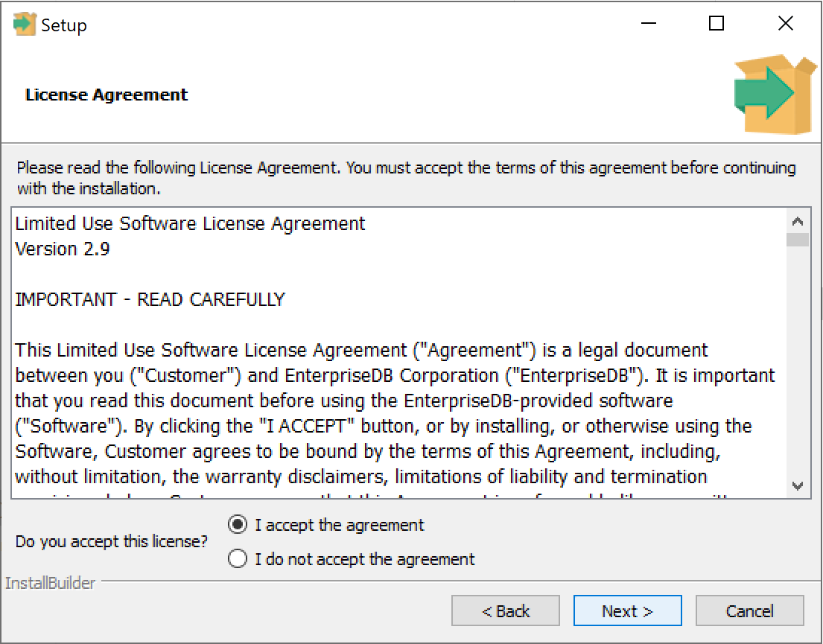Click the license text scroll down arrow

(798, 485)
